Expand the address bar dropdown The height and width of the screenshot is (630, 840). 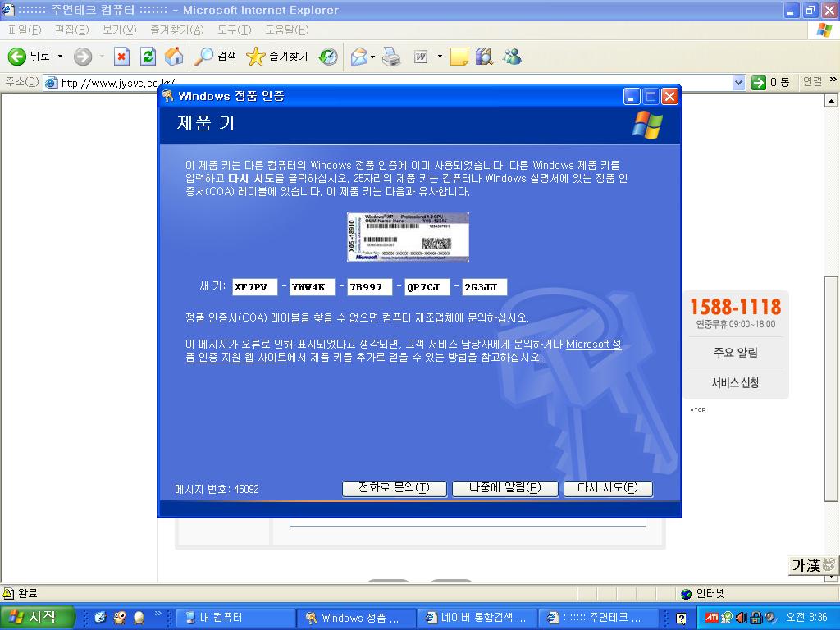click(739, 83)
